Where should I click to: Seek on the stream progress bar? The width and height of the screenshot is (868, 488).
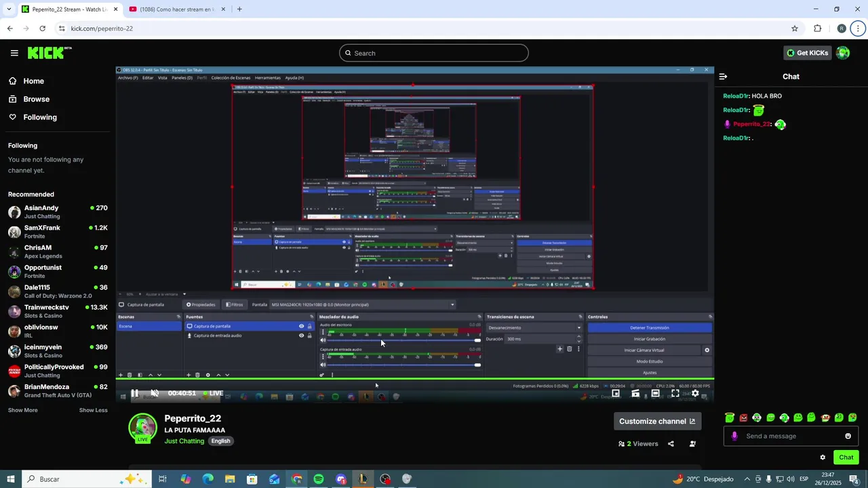(x=414, y=379)
